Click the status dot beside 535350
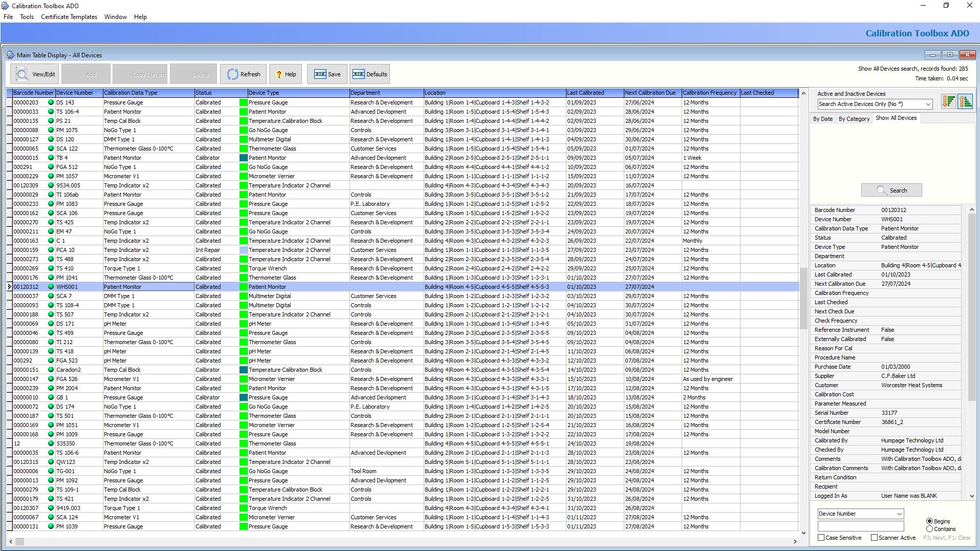The image size is (980, 551). coord(51,443)
